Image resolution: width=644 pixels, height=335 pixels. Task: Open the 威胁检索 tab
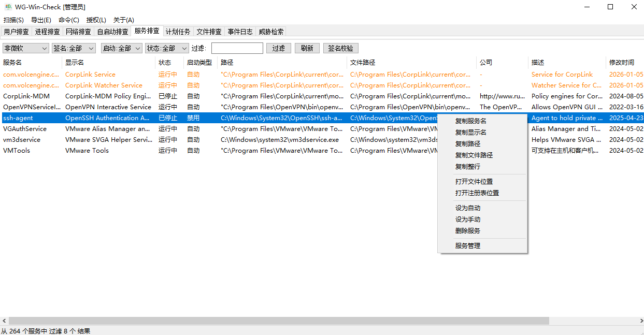click(271, 32)
